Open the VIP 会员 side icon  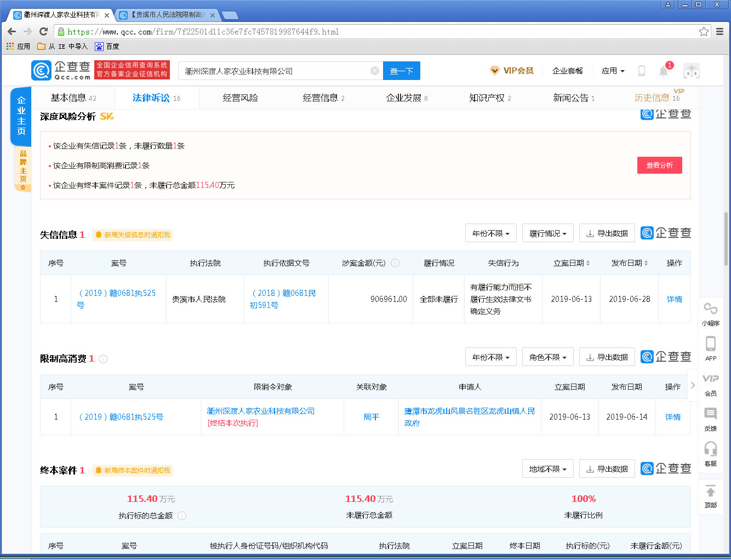(x=711, y=385)
